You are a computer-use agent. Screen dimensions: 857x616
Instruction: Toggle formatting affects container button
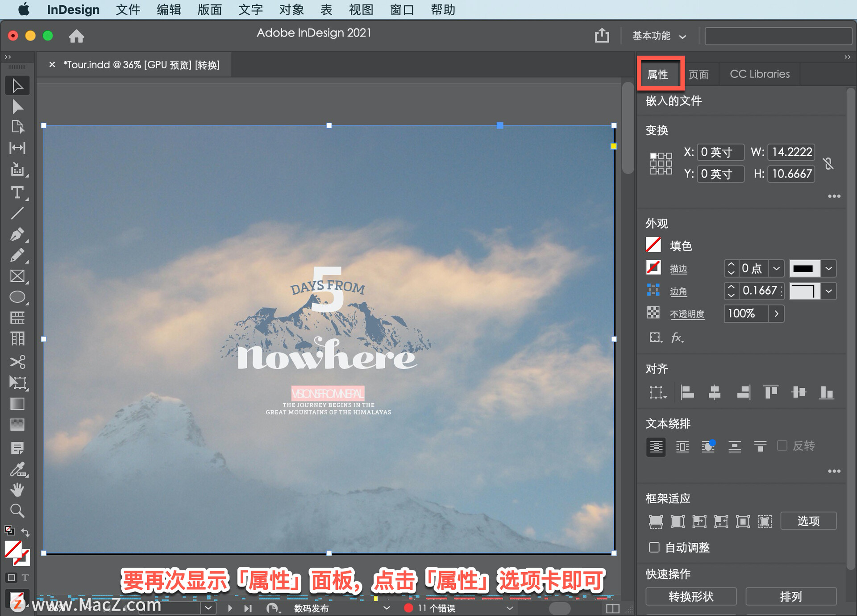(x=12, y=578)
